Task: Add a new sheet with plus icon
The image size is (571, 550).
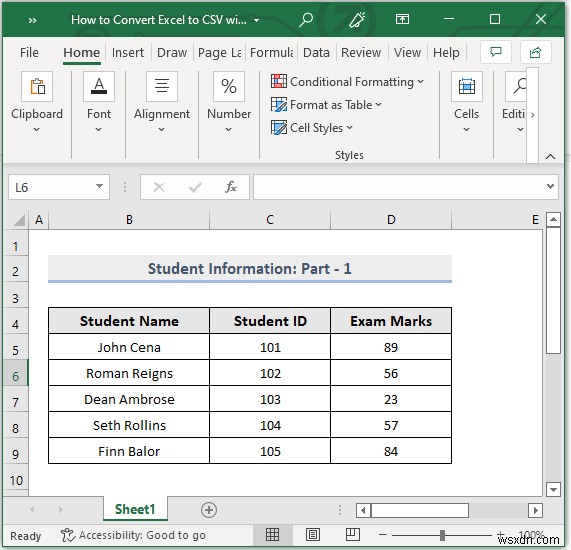Action: tap(209, 510)
